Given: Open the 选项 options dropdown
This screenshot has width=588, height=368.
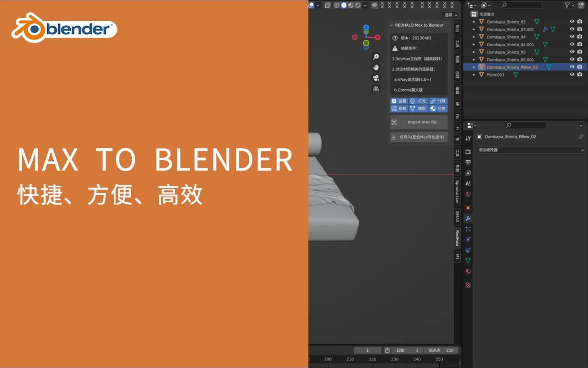Looking at the screenshot, I should (x=451, y=15).
